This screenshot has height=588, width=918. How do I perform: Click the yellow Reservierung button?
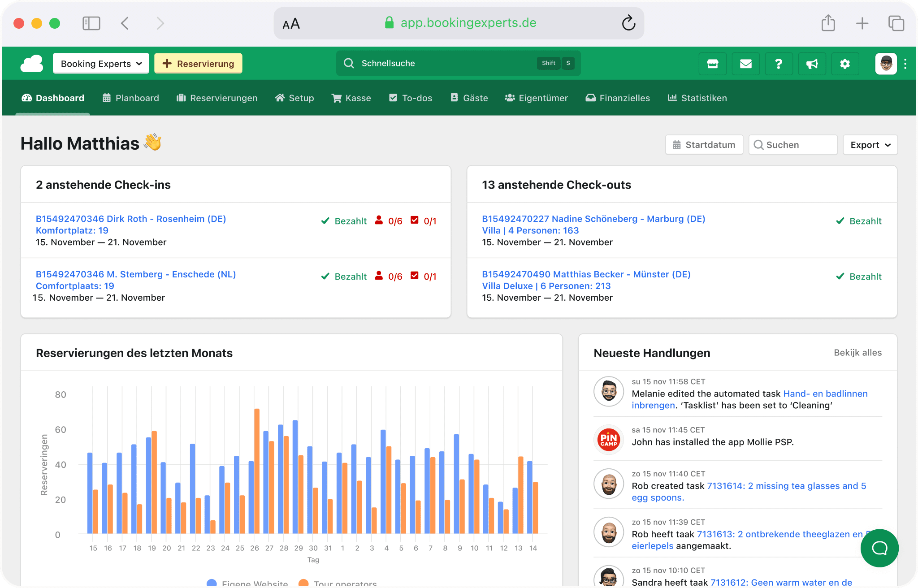point(198,64)
